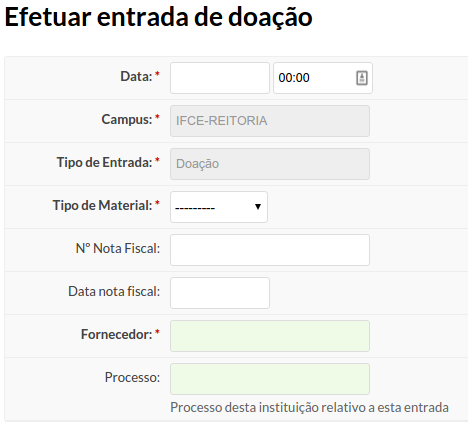
Task: Click the Efetuar entrada de doação heading
Action: pyautogui.click(x=159, y=17)
